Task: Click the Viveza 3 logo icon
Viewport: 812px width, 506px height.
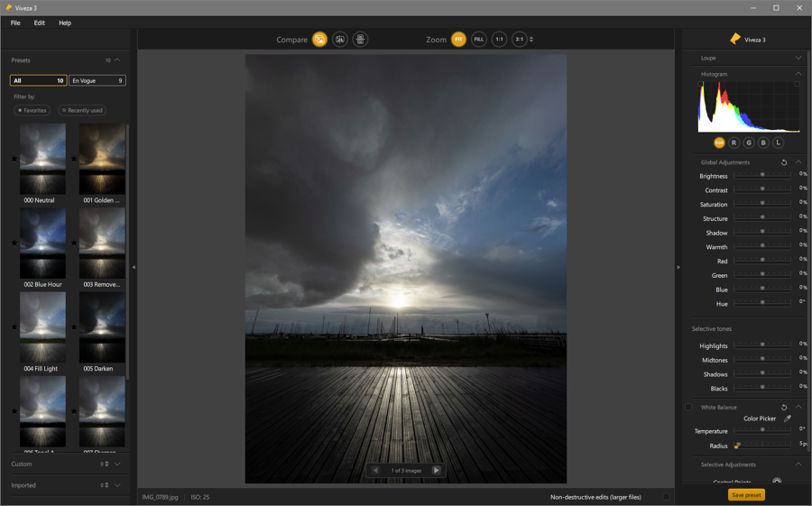Action: coord(734,39)
